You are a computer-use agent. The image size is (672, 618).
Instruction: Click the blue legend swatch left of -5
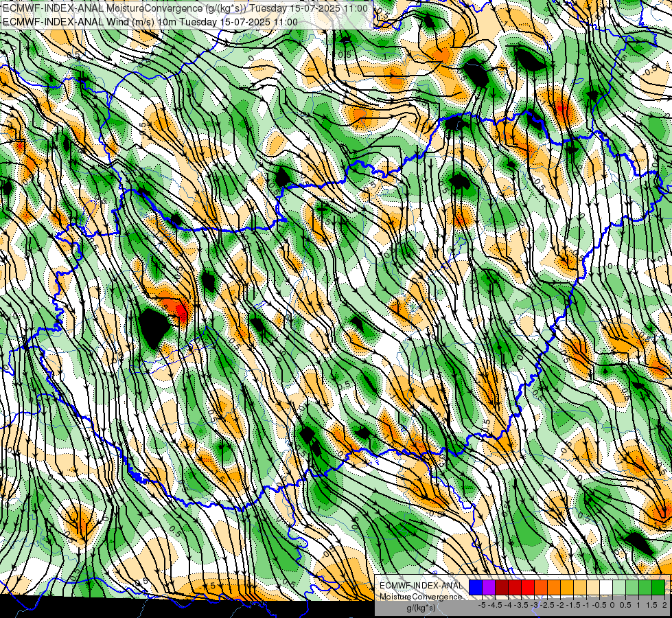476,587
